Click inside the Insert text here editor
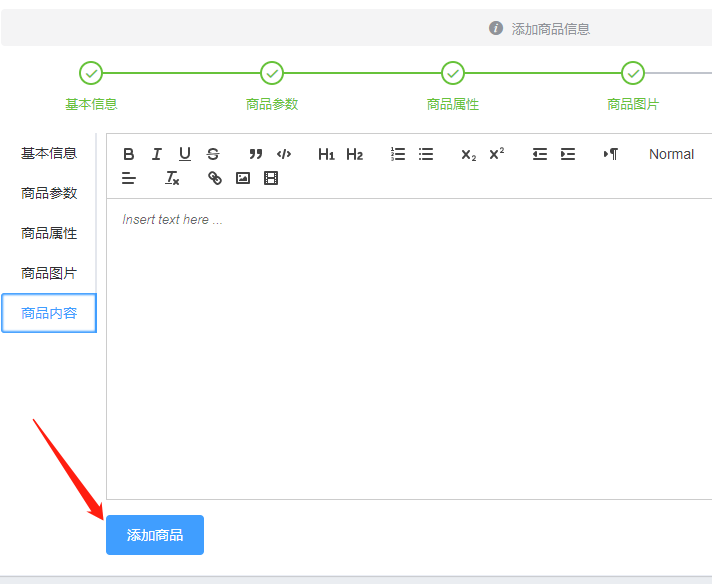 pos(409,349)
